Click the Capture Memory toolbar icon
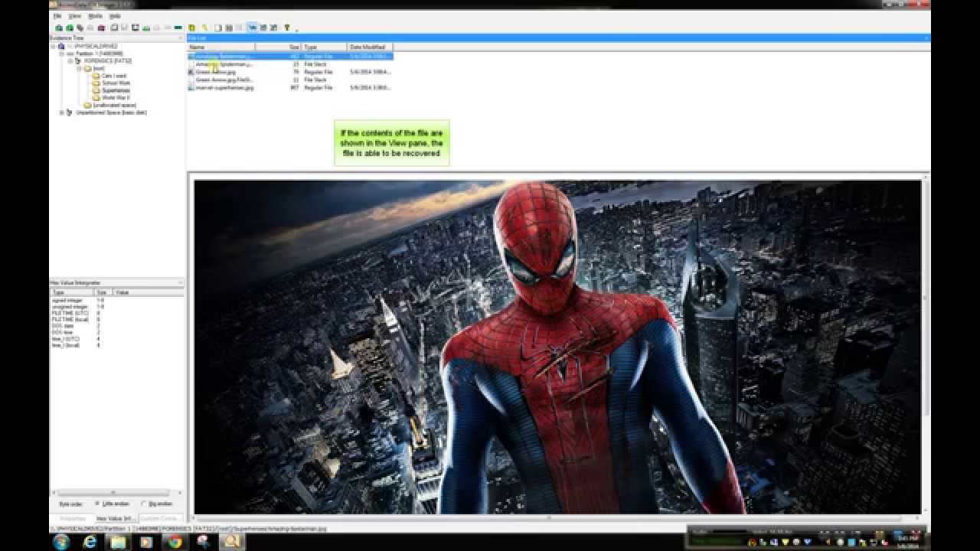Viewport: 980px width, 551px height. click(x=178, y=28)
